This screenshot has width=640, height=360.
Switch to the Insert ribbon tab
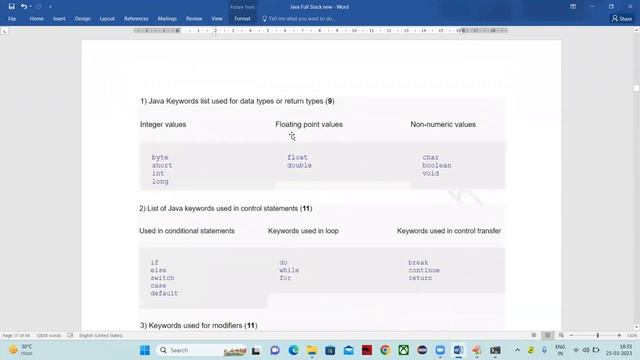(59, 19)
